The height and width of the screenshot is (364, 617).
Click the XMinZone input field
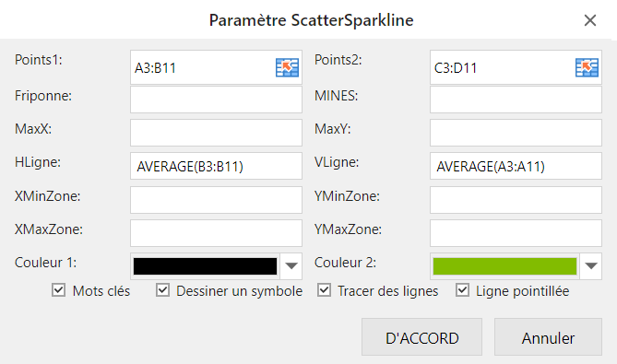[x=216, y=200]
